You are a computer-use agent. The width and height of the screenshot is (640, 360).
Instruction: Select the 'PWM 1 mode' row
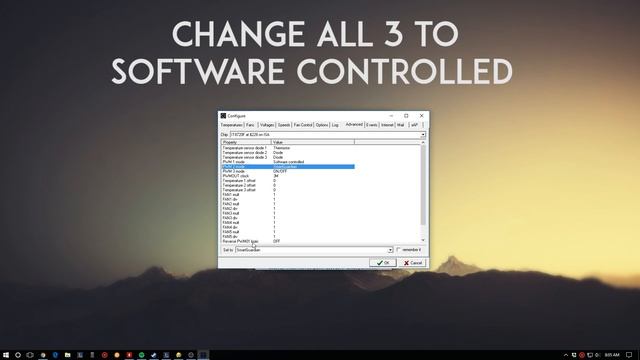288,162
